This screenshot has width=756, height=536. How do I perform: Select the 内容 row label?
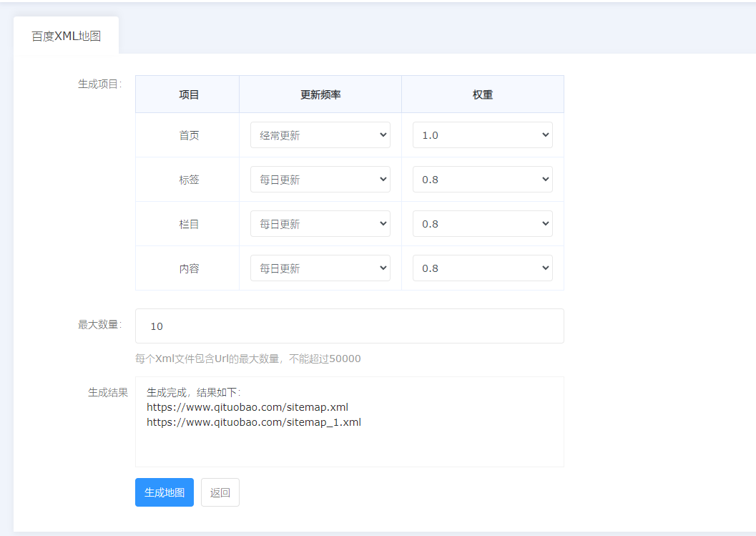[189, 268]
